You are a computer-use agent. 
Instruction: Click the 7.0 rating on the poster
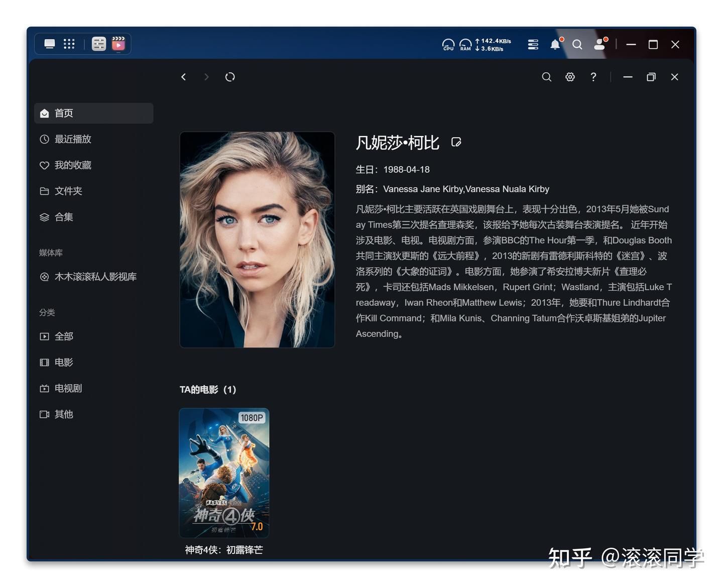click(257, 526)
